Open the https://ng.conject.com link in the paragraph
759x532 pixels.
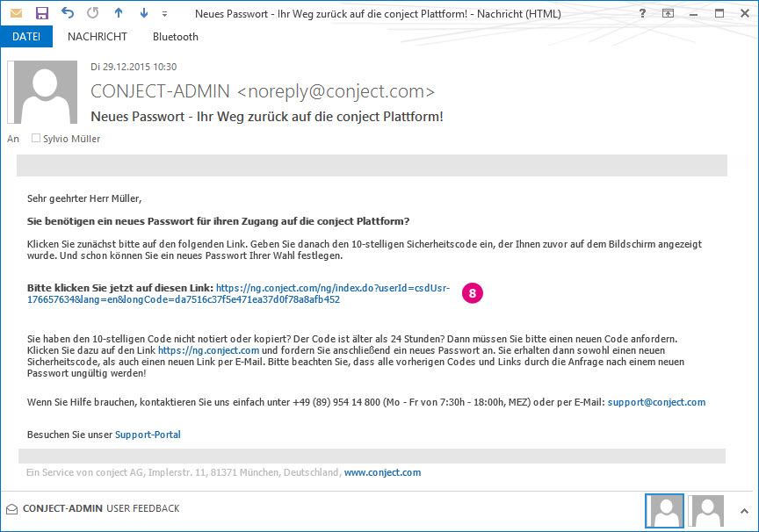click(x=196, y=349)
